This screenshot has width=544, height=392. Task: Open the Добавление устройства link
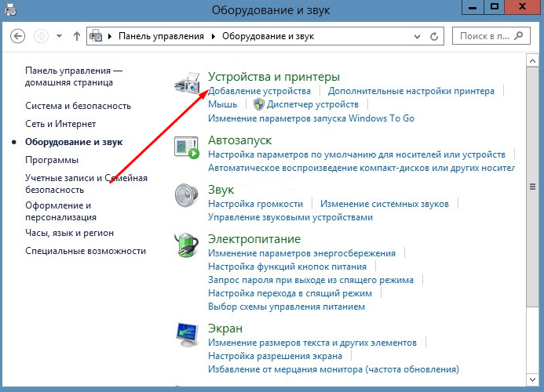click(248, 91)
